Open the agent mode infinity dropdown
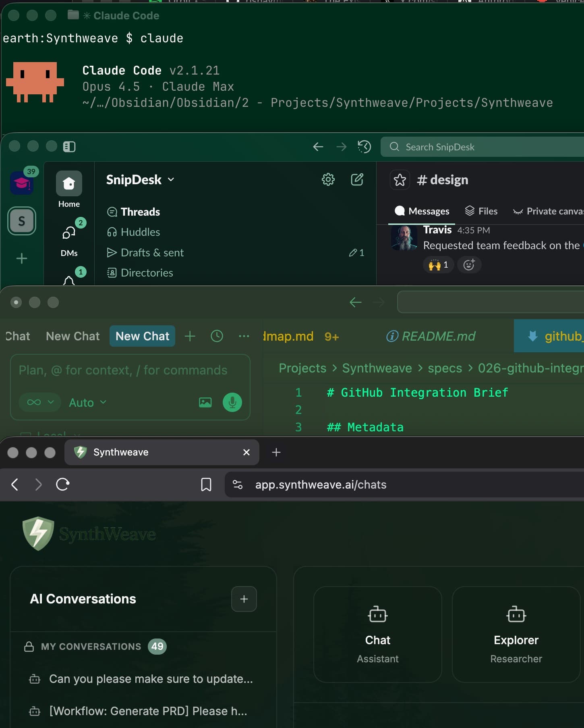Image resolution: width=584 pixels, height=728 pixels. tap(40, 402)
